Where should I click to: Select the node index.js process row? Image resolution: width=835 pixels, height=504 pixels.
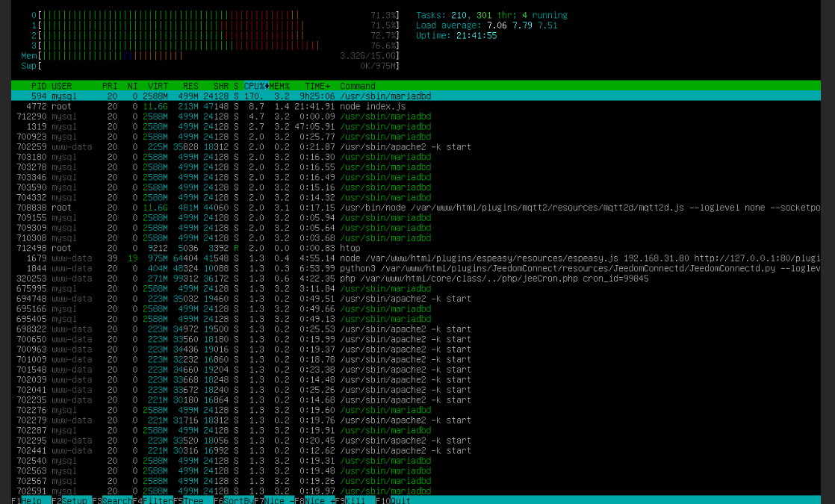click(224, 107)
